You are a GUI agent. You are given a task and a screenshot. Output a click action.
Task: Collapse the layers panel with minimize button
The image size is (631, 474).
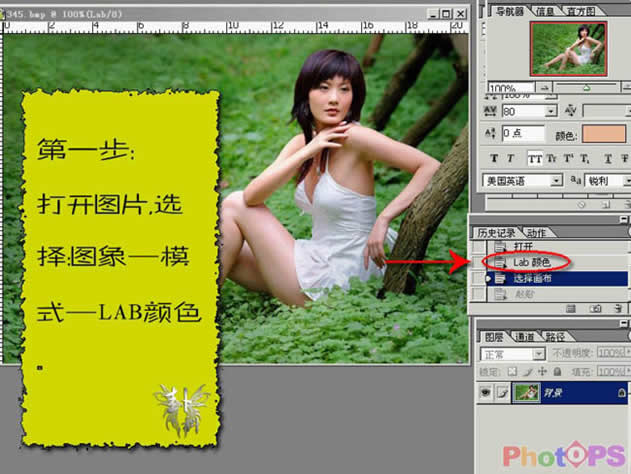click(623, 323)
